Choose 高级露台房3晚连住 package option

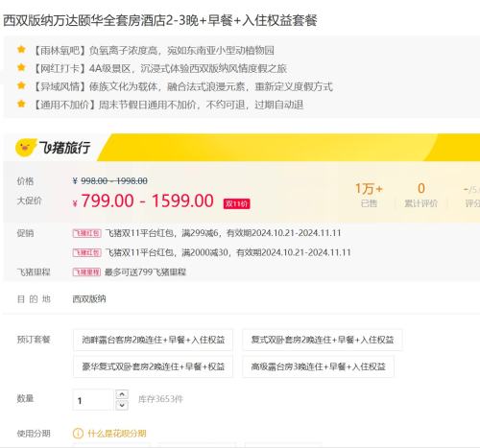[318, 366]
